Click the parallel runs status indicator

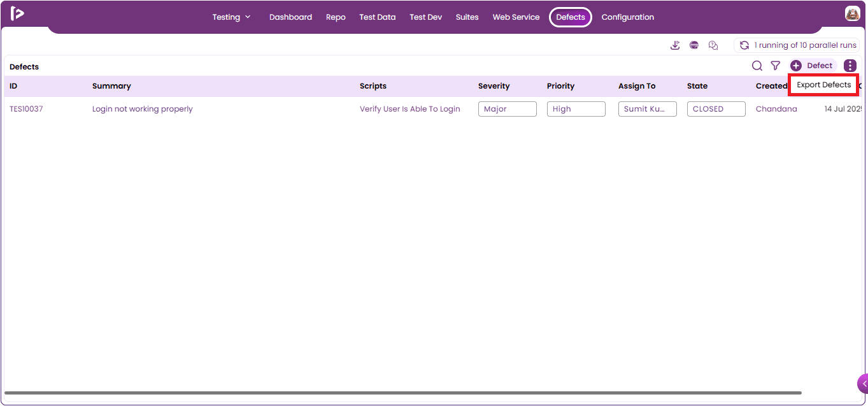click(x=797, y=45)
